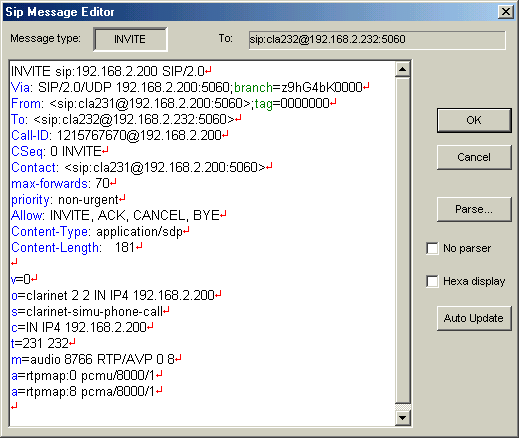Screen dimensions: 519x438
Task: Click the Call-ID header line
Action: (119, 135)
